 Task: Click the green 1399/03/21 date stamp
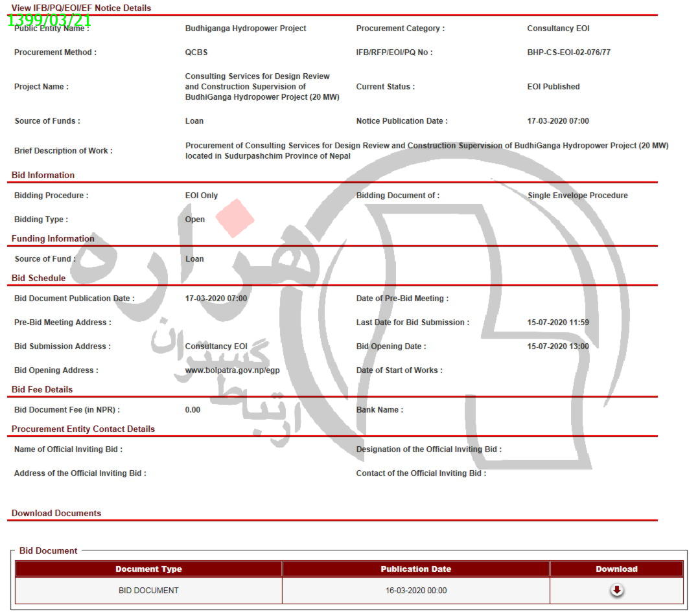[49, 21]
